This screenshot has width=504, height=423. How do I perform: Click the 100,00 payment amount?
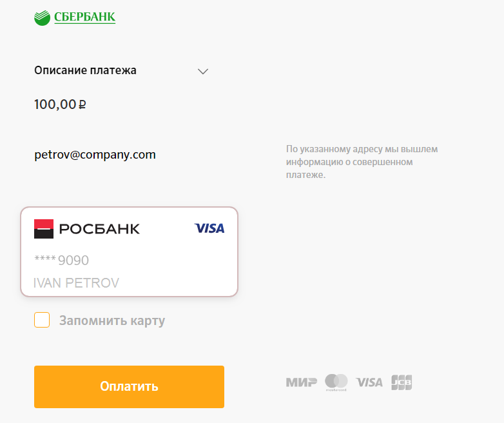55,104
